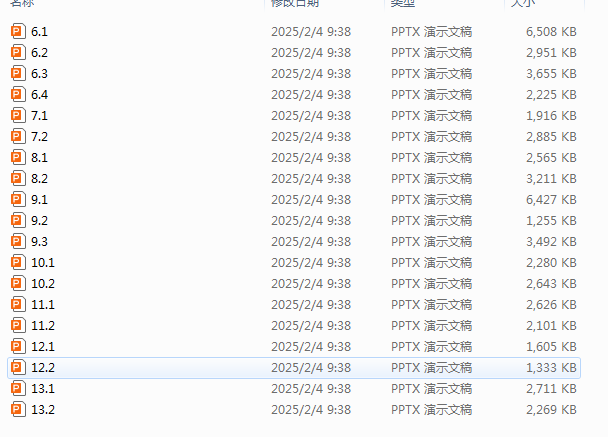The height and width of the screenshot is (437, 608).
Task: Select file name 6.4 in list
Action: click(40, 95)
